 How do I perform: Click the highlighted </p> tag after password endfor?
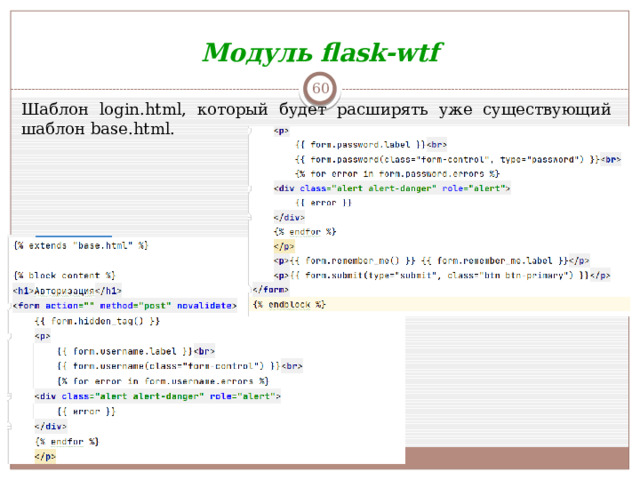pos(284,247)
